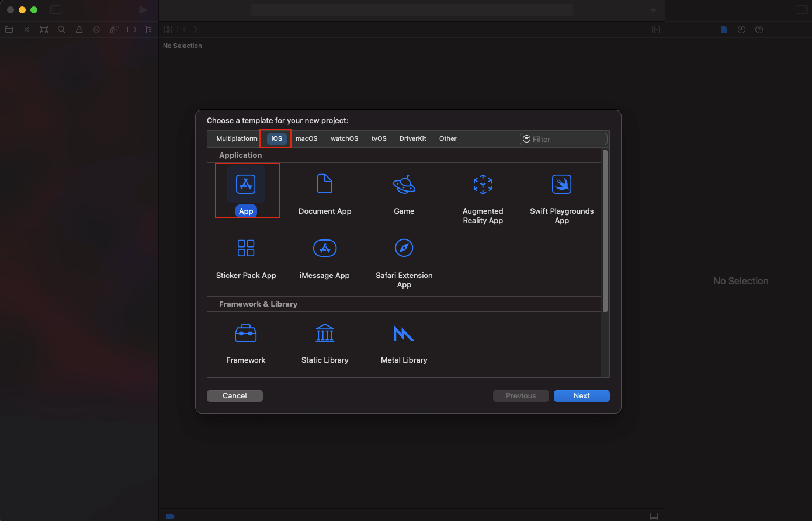This screenshot has width=812, height=521.
Task: Open the Project navigator folder icon
Action: pos(9,29)
